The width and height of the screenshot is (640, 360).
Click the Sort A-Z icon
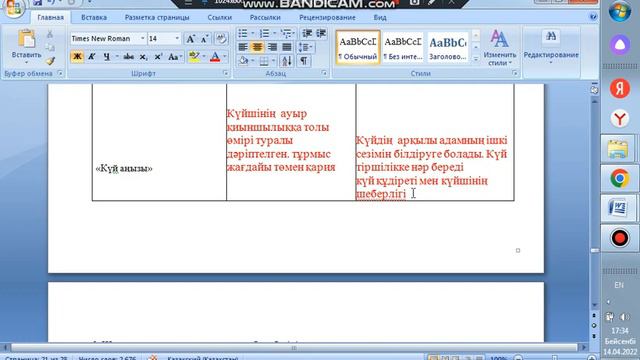(x=287, y=61)
